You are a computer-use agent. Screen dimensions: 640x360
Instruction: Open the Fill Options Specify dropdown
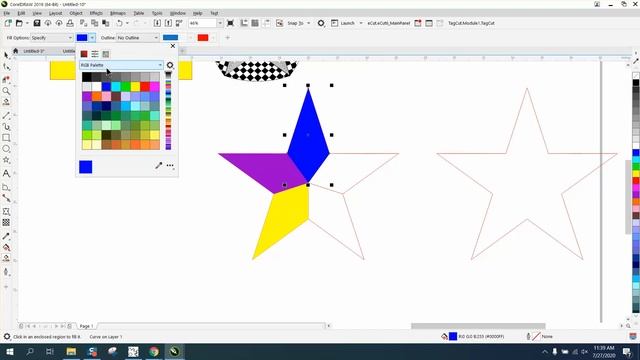(52, 38)
